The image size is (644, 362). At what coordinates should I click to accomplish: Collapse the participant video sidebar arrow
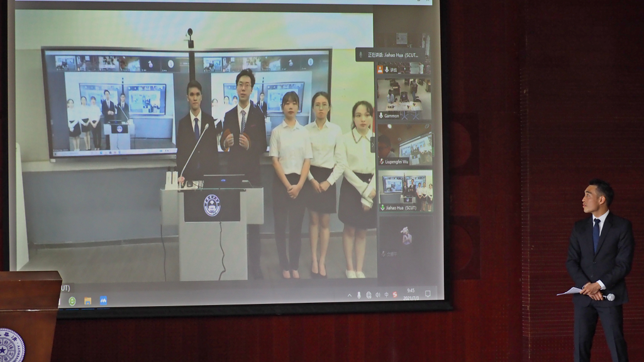pos(372,145)
